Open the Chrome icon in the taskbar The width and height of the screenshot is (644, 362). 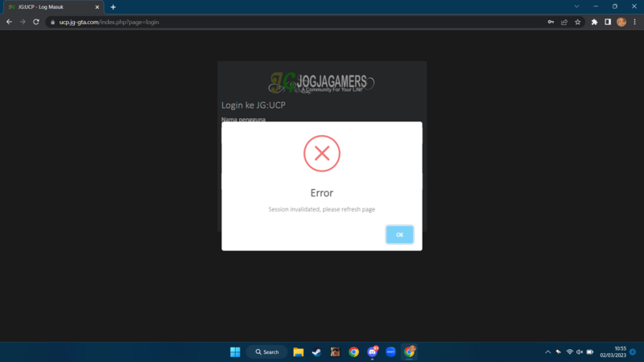[x=353, y=352]
